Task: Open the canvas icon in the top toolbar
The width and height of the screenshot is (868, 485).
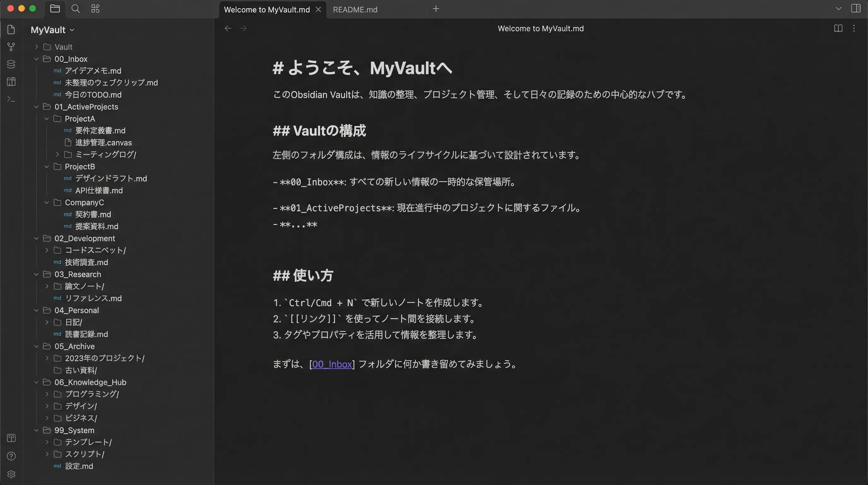Action: click(95, 9)
